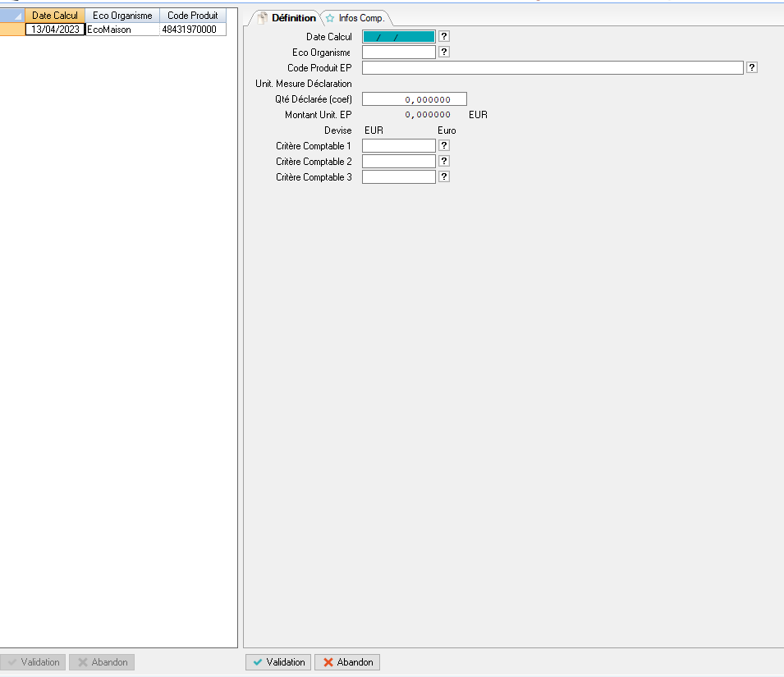This screenshot has width=784, height=677.
Task: Open lookup for Critère Comptable 1
Action: (x=444, y=145)
